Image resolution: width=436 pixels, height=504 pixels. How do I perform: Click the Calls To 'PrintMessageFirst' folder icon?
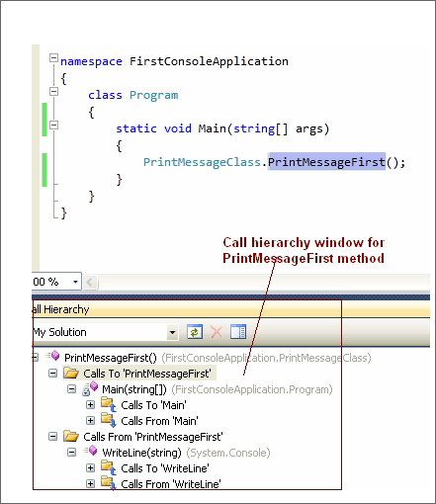tap(71, 374)
